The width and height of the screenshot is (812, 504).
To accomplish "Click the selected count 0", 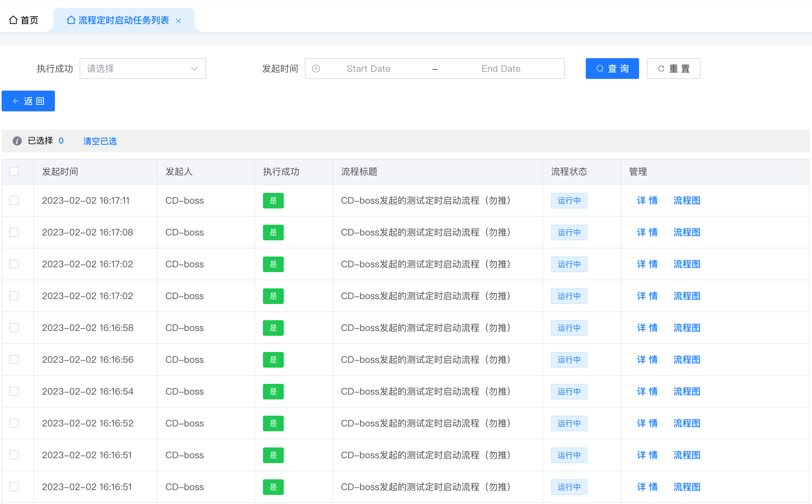I will [x=61, y=141].
